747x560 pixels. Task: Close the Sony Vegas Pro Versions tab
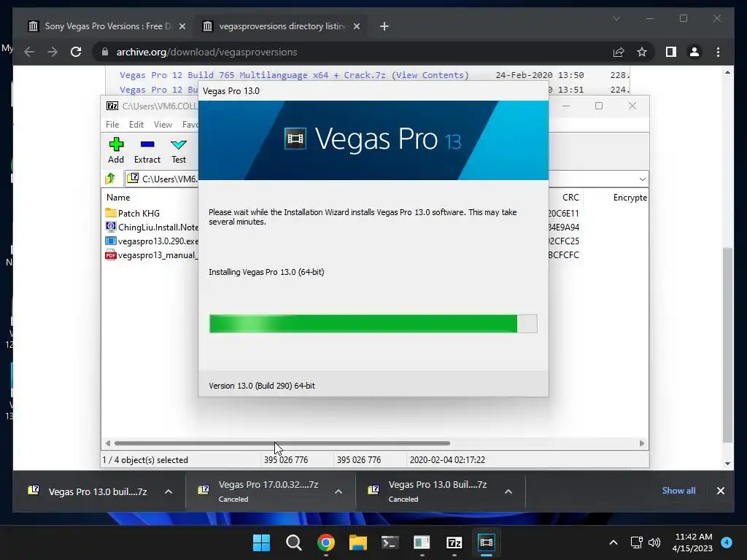[182, 26]
